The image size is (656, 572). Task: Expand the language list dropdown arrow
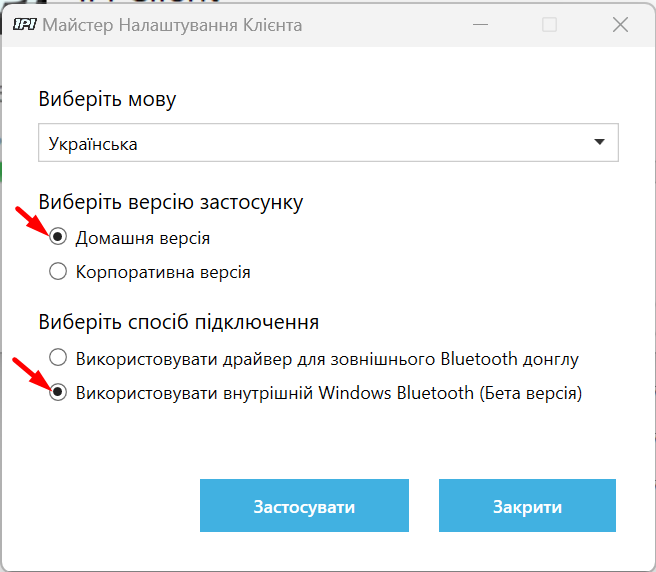tap(600, 142)
